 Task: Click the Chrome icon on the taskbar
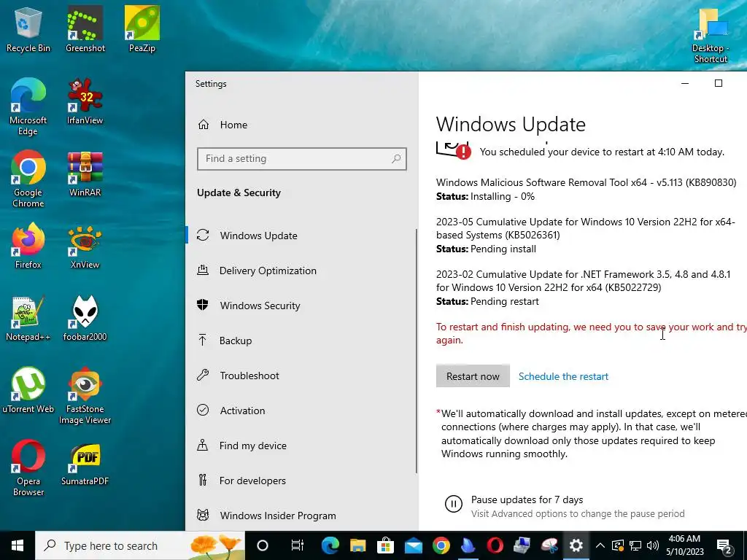[441, 545]
